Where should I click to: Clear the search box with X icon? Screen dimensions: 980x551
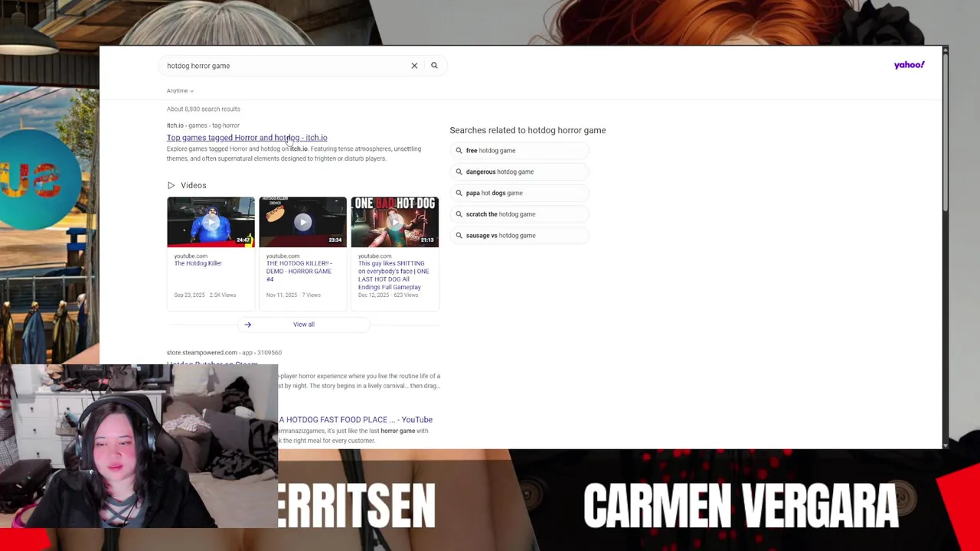point(414,66)
